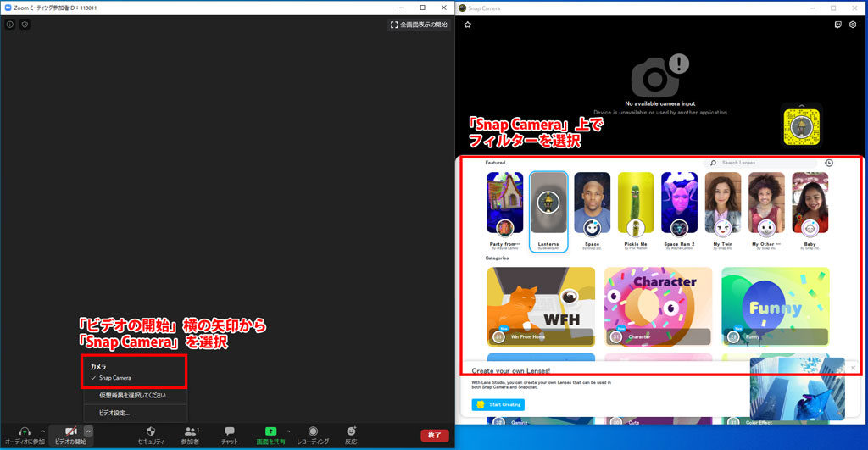Viewport: 868px width, 450px height.
Task: Expand the arrow beside Share Screen
Action: coord(288,431)
